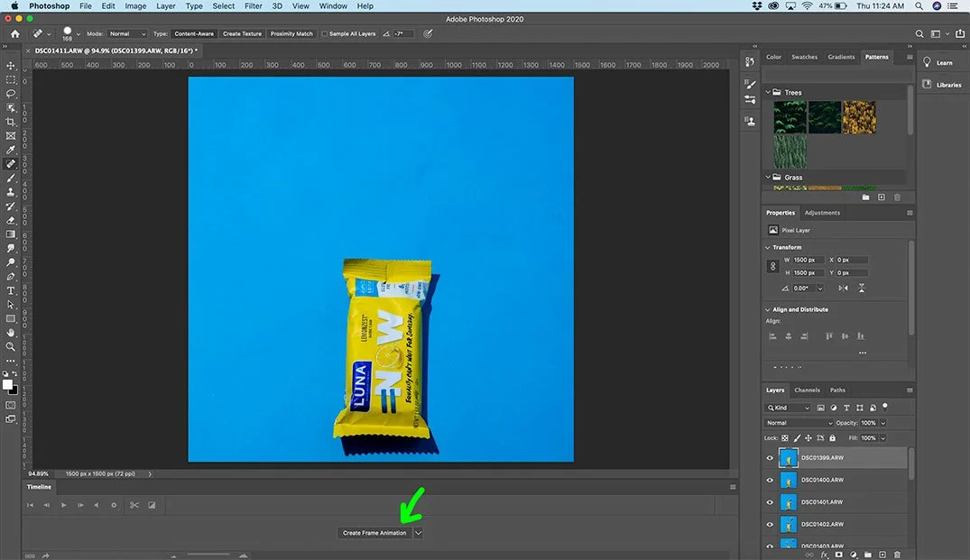Image resolution: width=970 pixels, height=560 pixels.
Task: Hide the DSC01401.ARW layer
Action: 770,502
